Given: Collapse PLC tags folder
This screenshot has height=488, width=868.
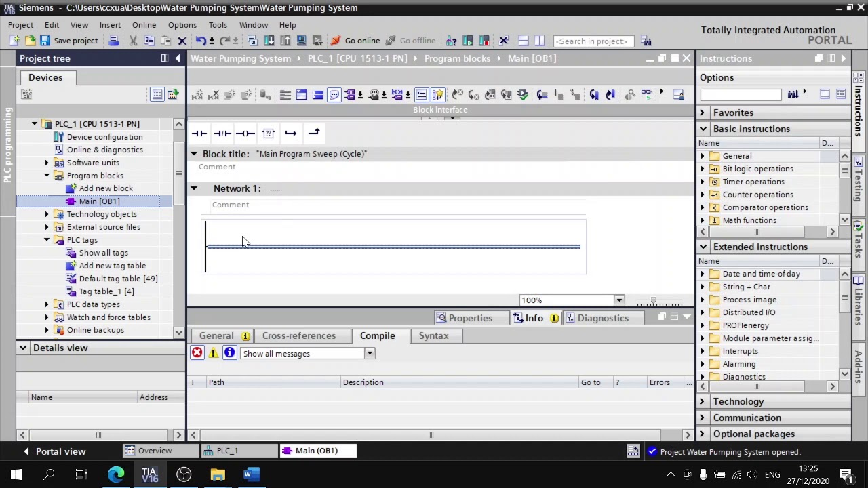Looking at the screenshot, I should [x=47, y=240].
